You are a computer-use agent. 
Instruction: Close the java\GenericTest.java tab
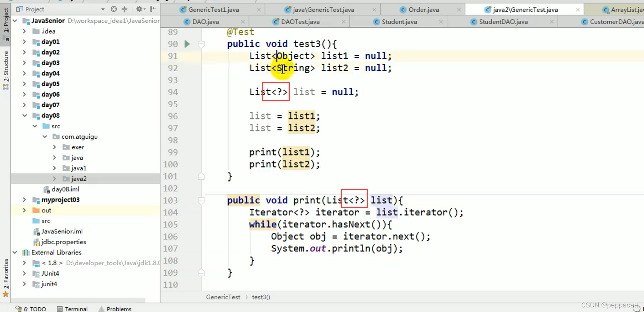374,10
